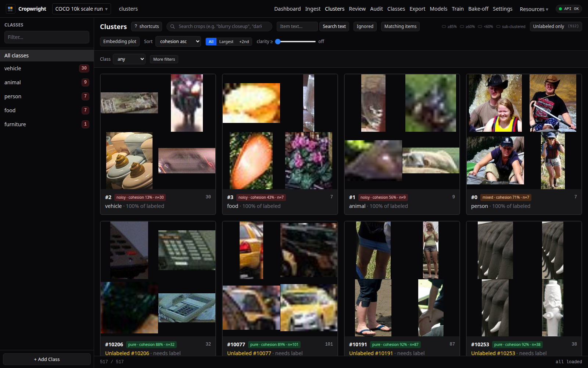Viewport: 588px width, 368px height.
Task: Toggle the <60% cohesion filter checkbox
Action: pyautogui.click(x=480, y=26)
